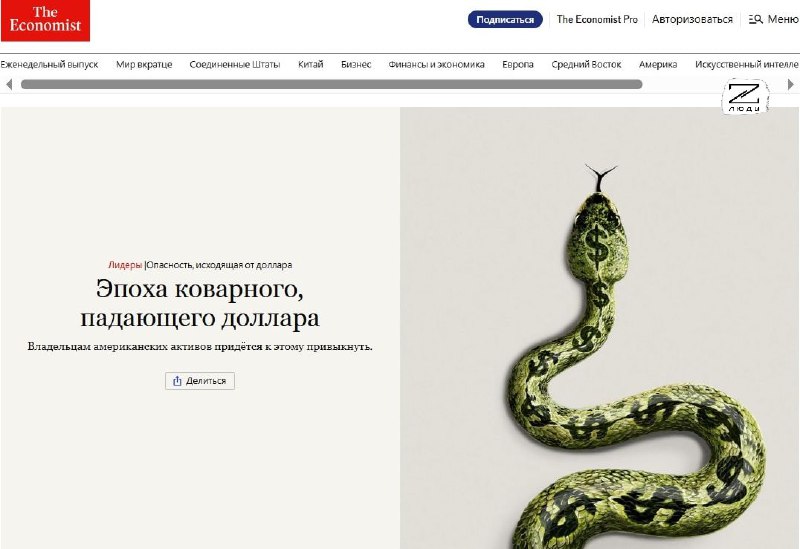Image resolution: width=800 pixels, height=549 pixels.
Task: Click Авторизоваться to log in
Action: tap(692, 19)
